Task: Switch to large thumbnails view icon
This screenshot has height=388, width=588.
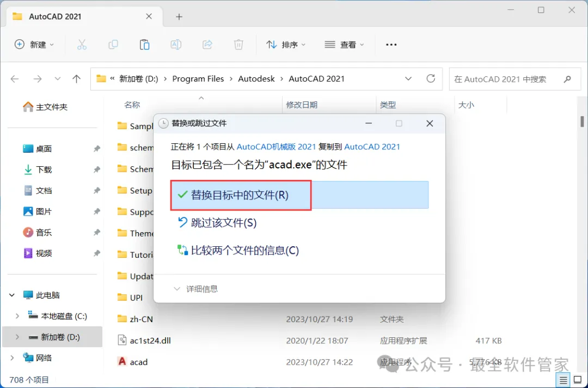Action: pyautogui.click(x=578, y=380)
